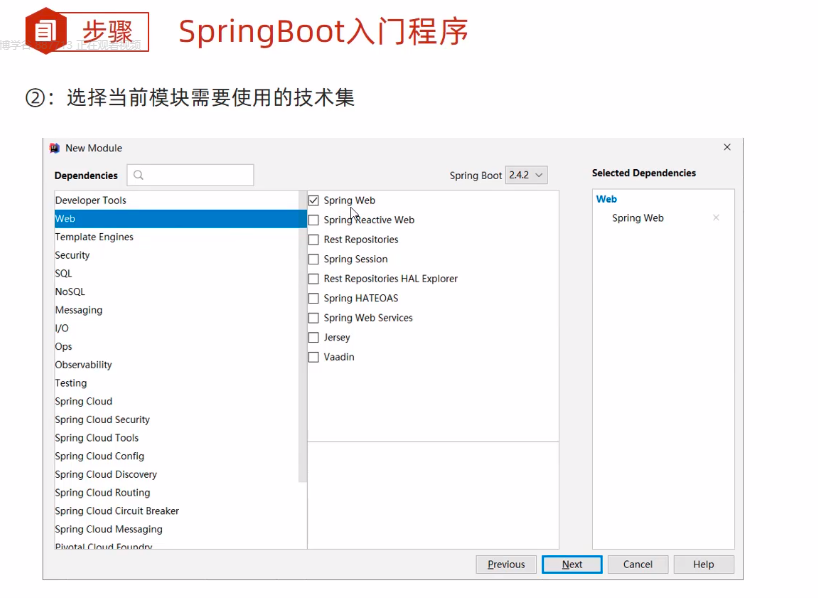Click the dependencies search field

(x=190, y=175)
